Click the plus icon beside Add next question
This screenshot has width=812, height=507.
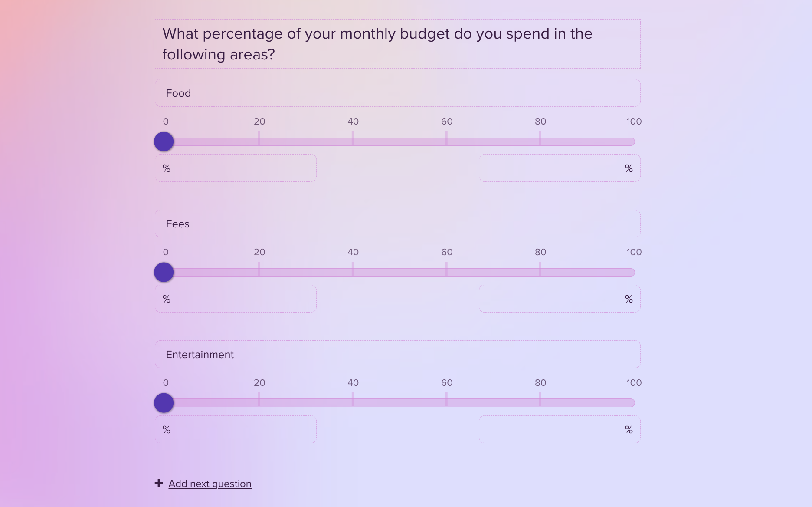pos(159,483)
